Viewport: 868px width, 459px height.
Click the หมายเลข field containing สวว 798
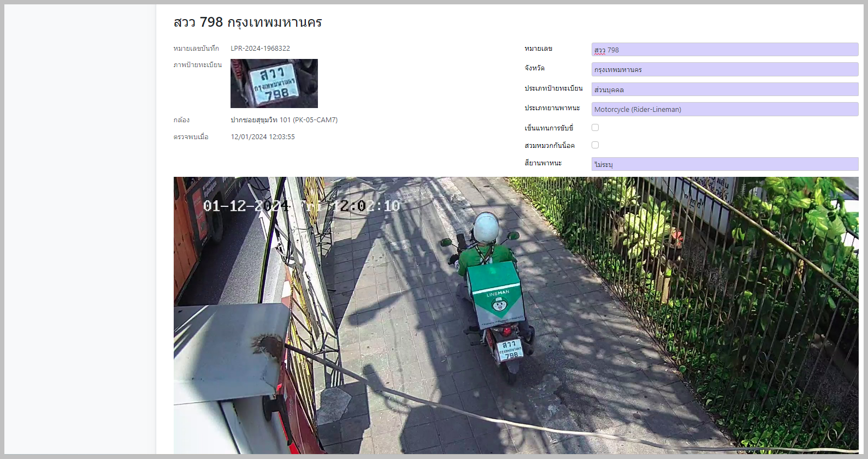724,50
